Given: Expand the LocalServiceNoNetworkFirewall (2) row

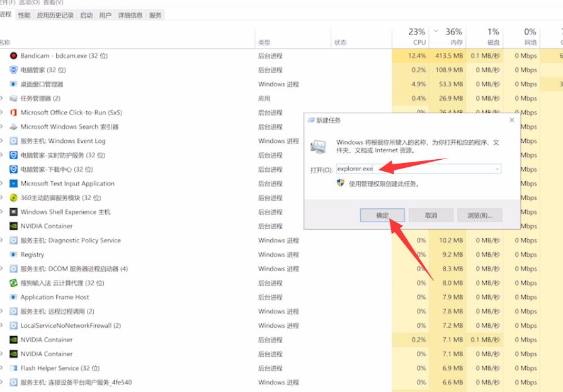Looking at the screenshot, I should [1, 326].
